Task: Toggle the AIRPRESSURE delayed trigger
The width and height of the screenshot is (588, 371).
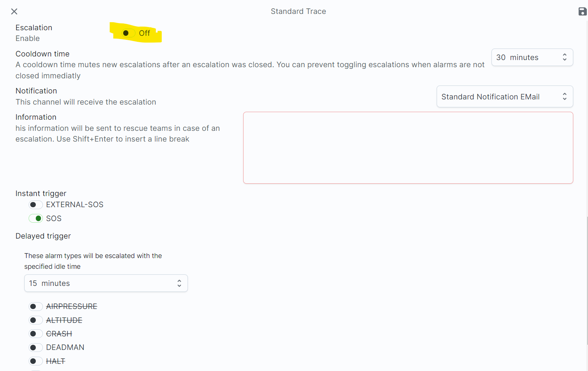Action: point(35,307)
